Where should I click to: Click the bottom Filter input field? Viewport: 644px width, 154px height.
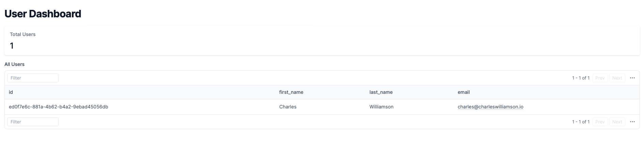coord(33,122)
